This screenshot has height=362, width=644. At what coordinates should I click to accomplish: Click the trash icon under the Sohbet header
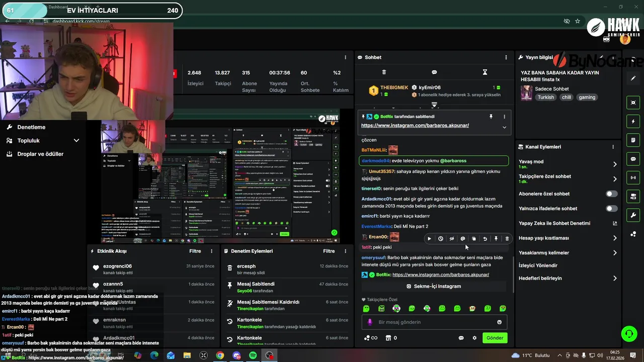pos(384,72)
